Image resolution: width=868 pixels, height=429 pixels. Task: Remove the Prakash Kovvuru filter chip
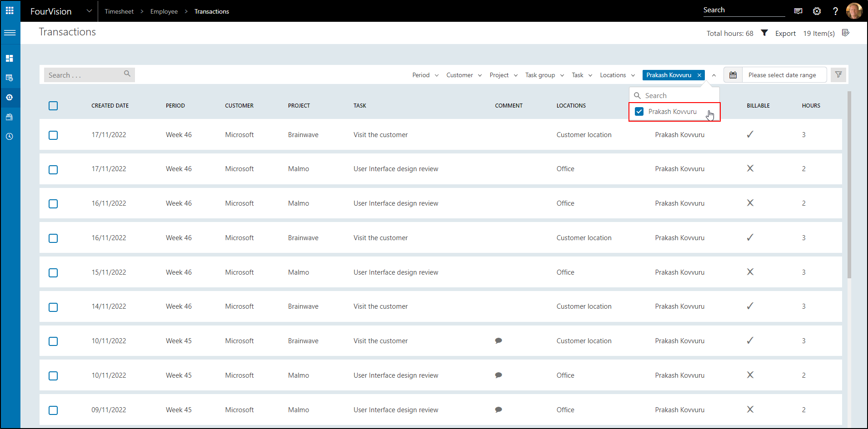(699, 75)
